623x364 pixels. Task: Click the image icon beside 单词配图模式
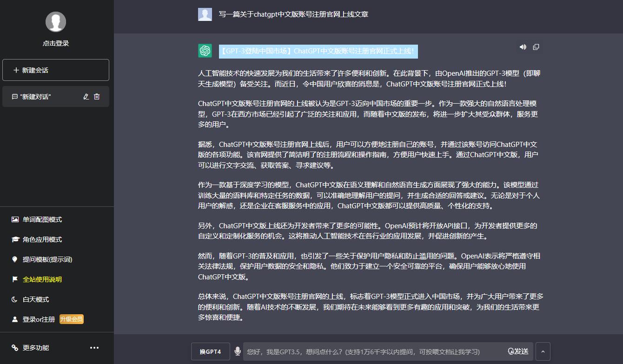[x=15, y=219]
